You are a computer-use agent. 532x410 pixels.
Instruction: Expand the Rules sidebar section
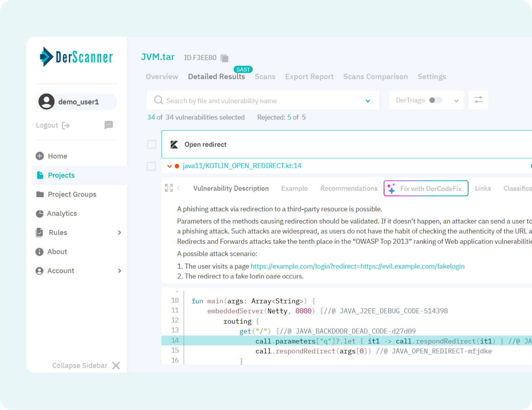[x=119, y=232]
